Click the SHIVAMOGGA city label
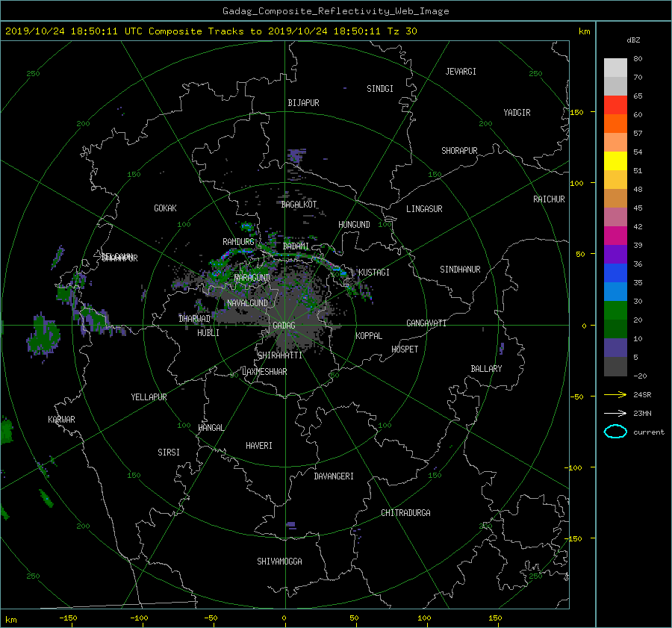This screenshot has height=628, width=672. coord(279,562)
